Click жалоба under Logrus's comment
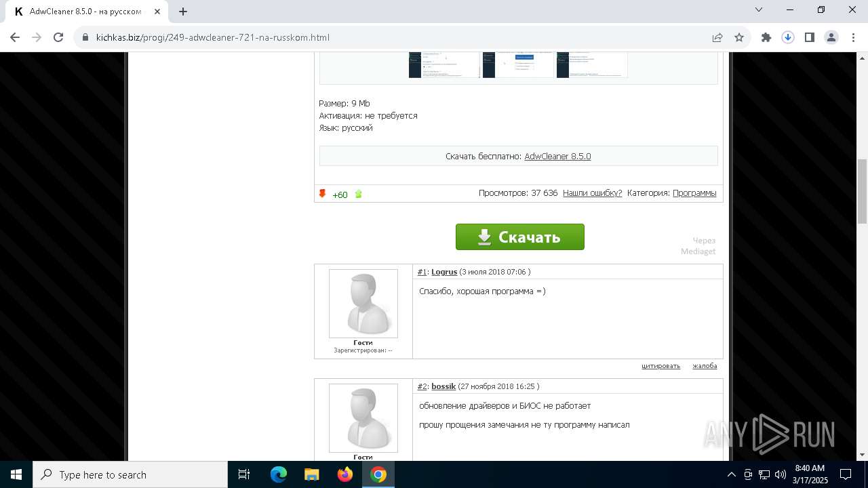Image resolution: width=868 pixels, height=488 pixels. tap(705, 366)
